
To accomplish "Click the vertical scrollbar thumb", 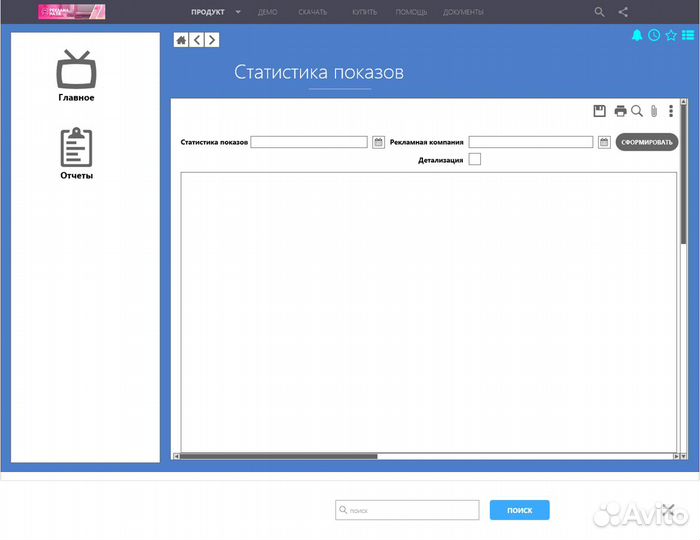I will point(683,175).
